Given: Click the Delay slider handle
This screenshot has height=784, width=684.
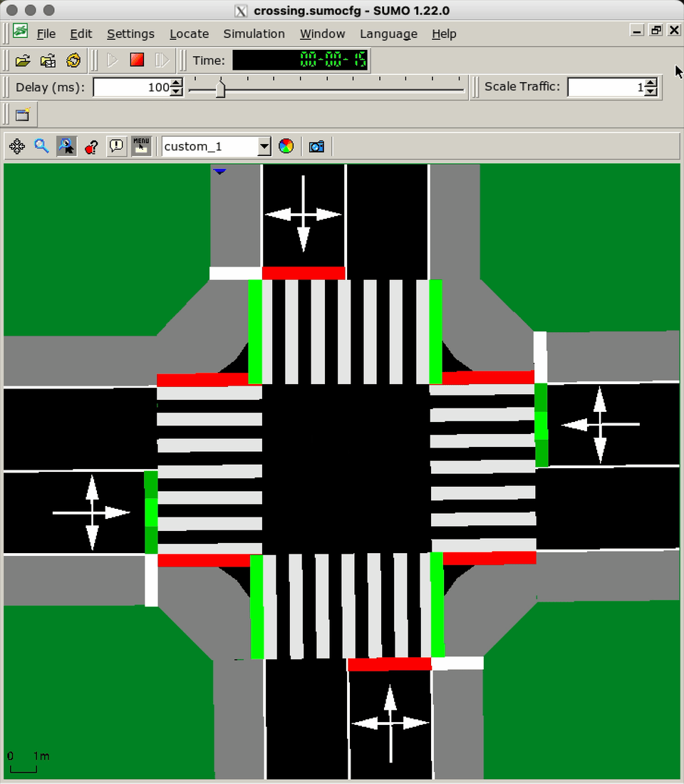Looking at the screenshot, I should (x=220, y=88).
